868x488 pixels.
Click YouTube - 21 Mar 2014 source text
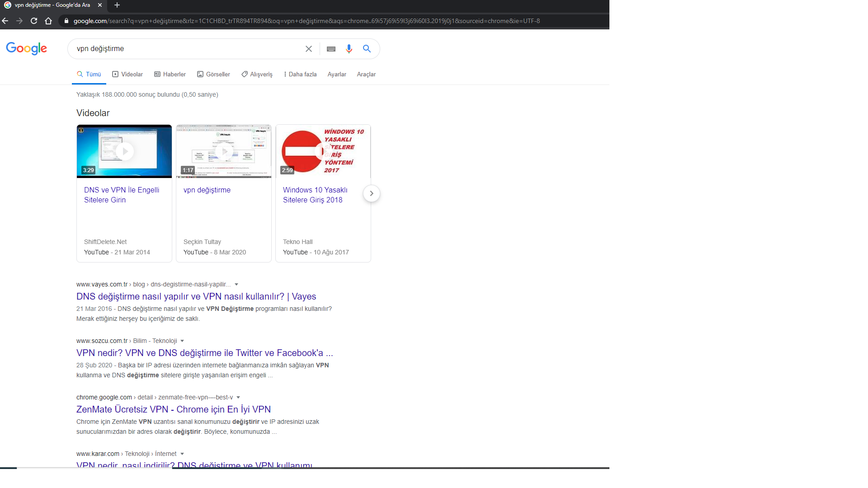(117, 252)
